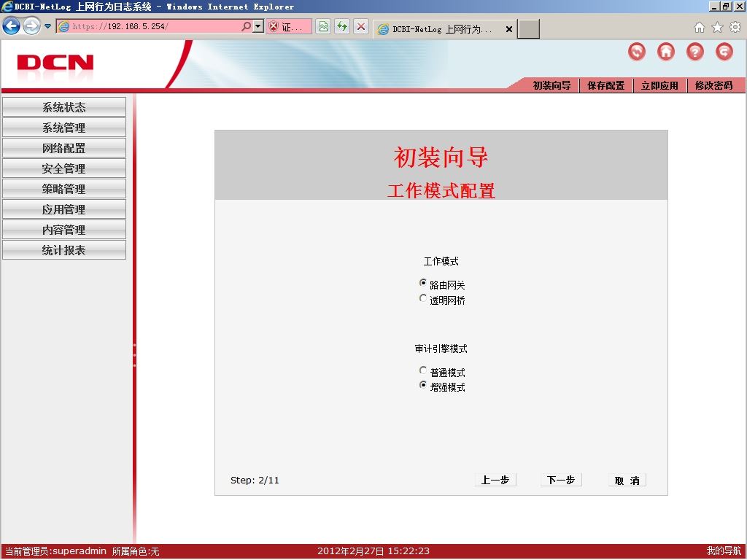Click 立即应用 in the top menu

tap(659, 85)
